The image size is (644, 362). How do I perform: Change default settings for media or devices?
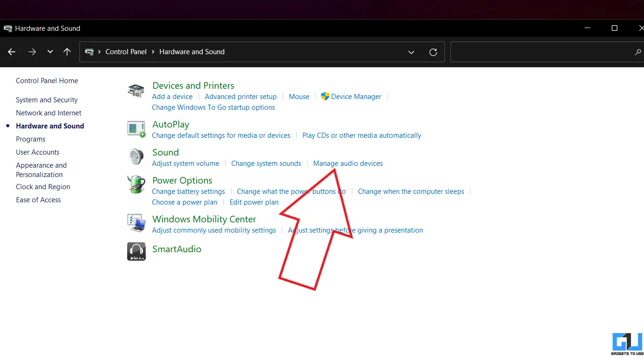click(x=221, y=135)
